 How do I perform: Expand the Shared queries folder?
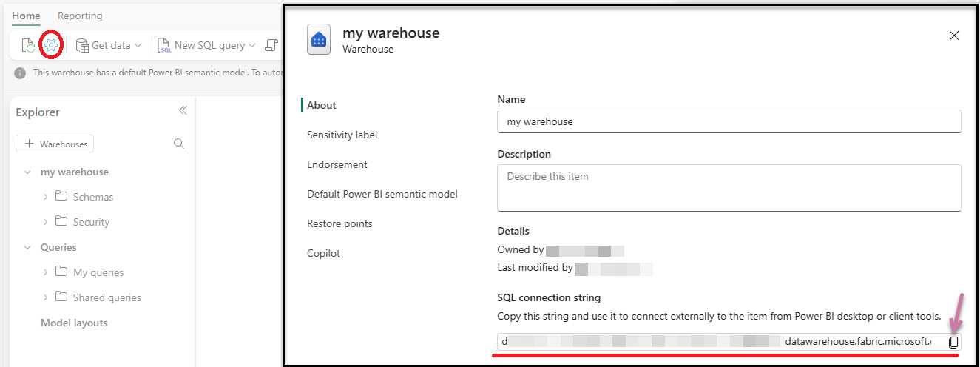(46, 297)
